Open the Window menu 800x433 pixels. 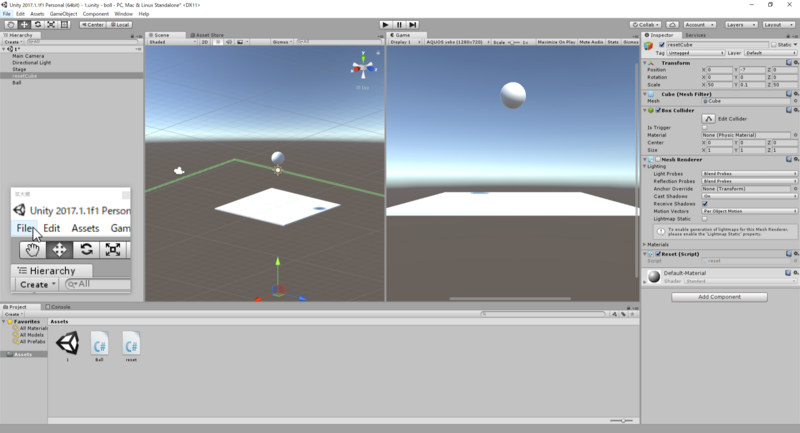coord(123,14)
